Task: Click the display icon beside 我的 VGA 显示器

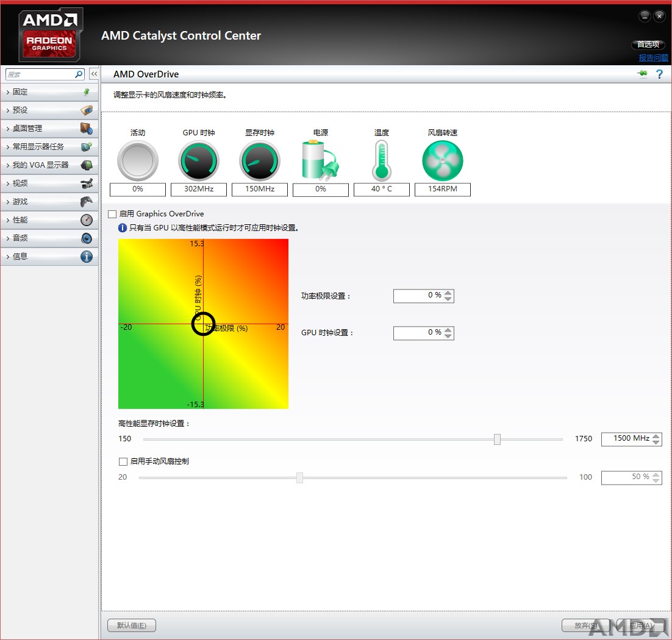Action: coord(87,165)
